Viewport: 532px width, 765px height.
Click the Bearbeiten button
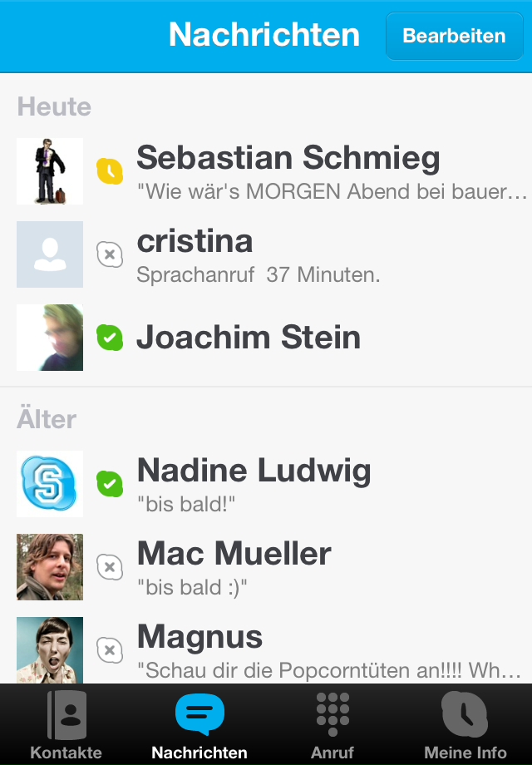(455, 36)
